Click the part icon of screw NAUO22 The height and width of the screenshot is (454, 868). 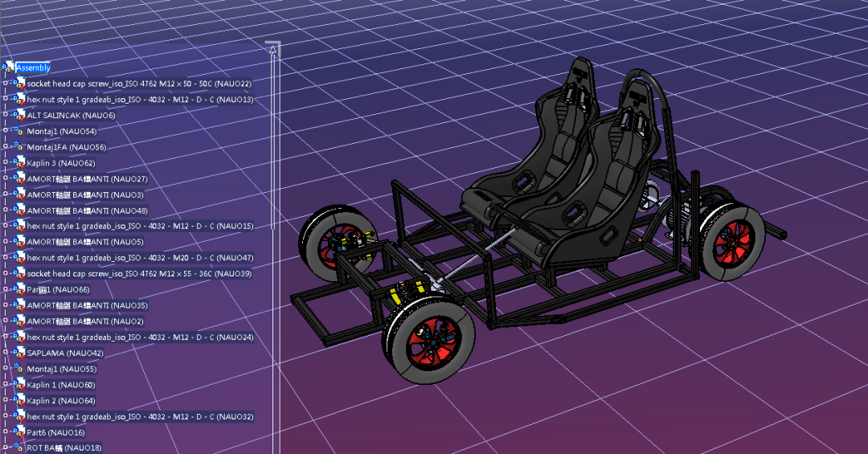[18, 83]
